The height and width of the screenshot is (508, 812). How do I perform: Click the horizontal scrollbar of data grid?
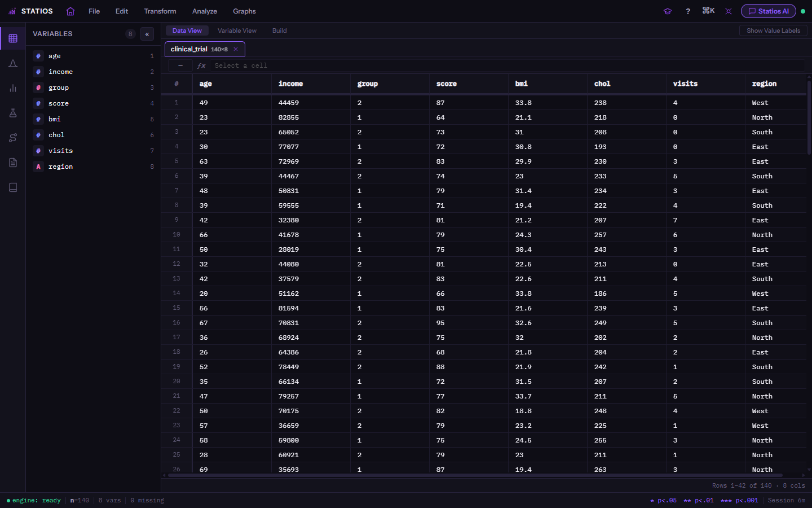click(475, 475)
